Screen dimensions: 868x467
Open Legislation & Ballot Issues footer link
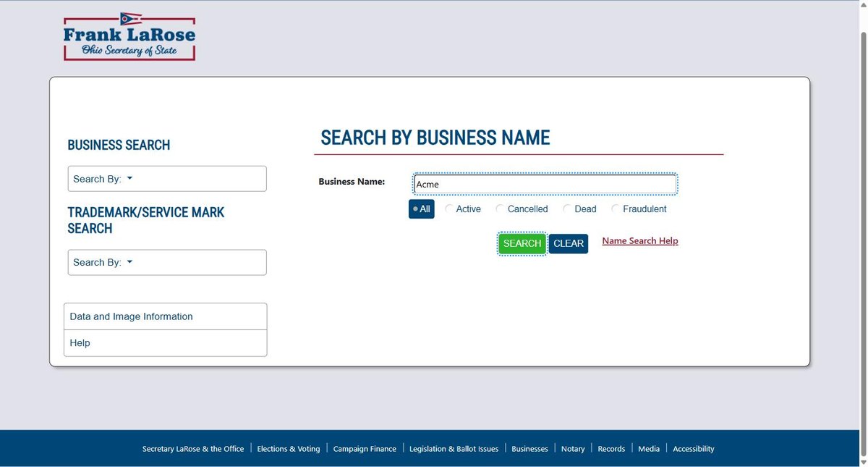454,449
